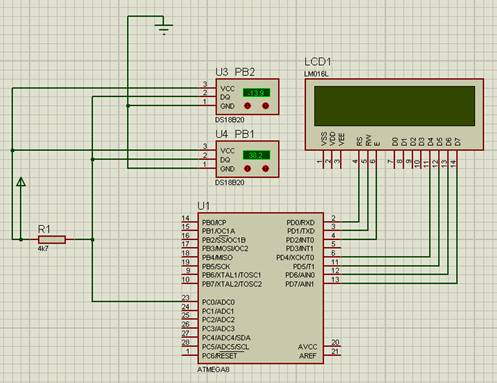Select the AVCC pin label
This screenshot has width=497, height=383.
click(x=307, y=347)
